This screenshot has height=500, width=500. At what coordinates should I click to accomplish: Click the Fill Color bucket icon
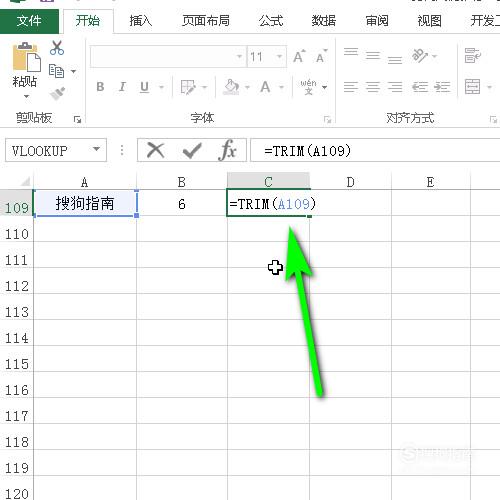(231, 87)
